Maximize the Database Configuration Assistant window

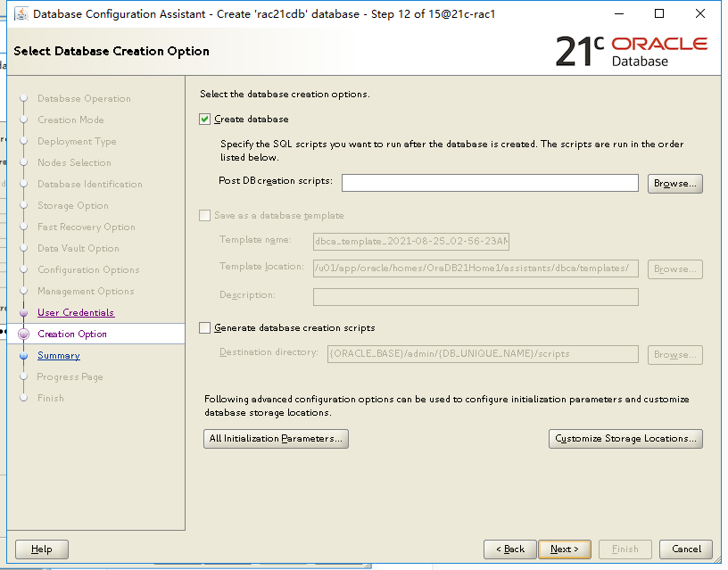pyautogui.click(x=659, y=14)
